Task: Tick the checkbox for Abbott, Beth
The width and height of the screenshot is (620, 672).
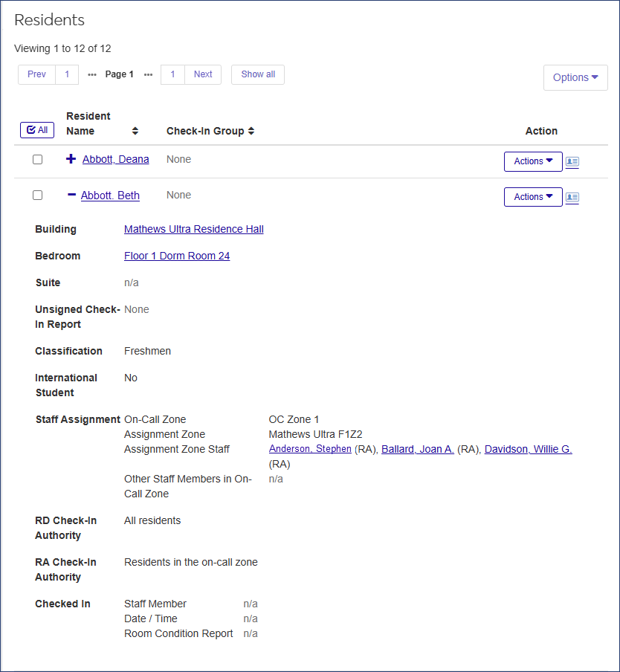Action: pyautogui.click(x=38, y=195)
